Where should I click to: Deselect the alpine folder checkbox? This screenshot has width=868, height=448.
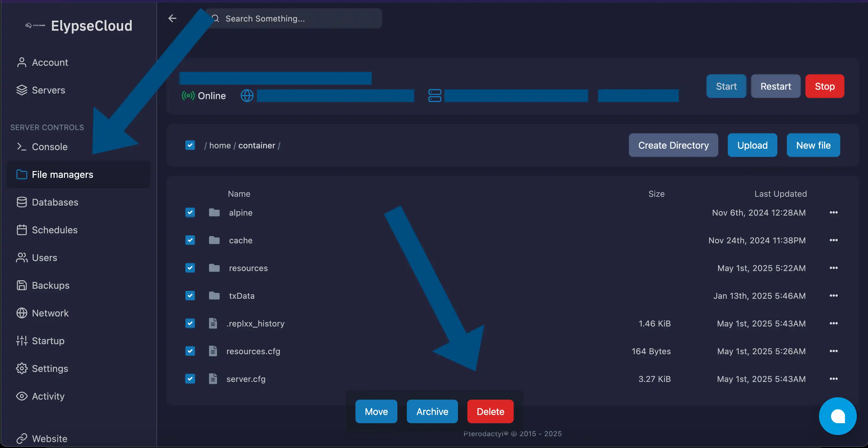coord(190,212)
